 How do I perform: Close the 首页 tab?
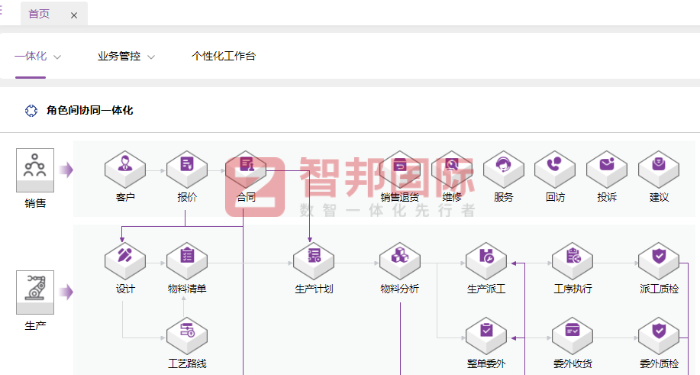(74, 15)
